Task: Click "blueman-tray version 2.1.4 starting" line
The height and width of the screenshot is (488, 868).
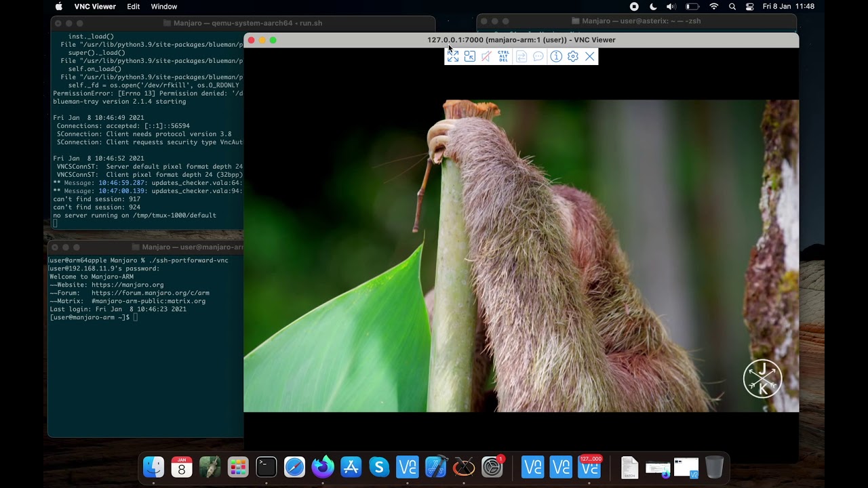Action: (119, 102)
